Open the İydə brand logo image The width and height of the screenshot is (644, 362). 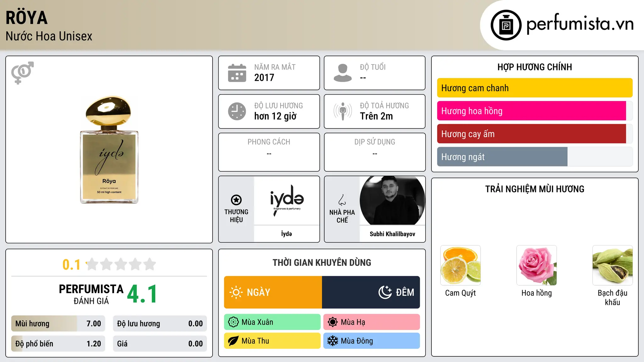click(x=287, y=200)
